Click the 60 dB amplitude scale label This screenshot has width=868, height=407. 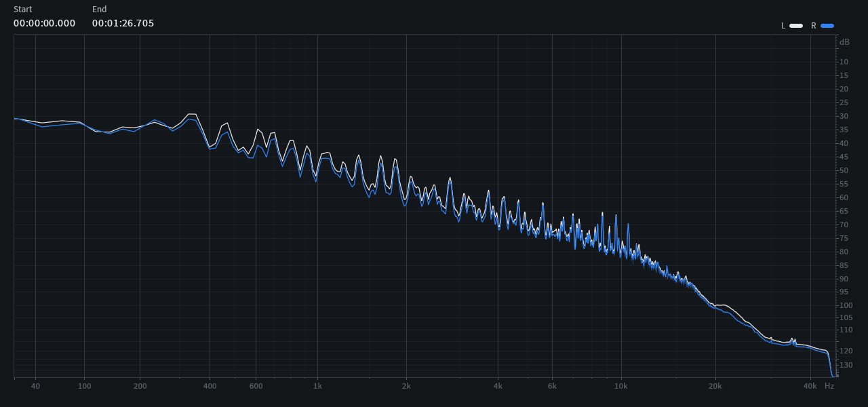(x=844, y=197)
